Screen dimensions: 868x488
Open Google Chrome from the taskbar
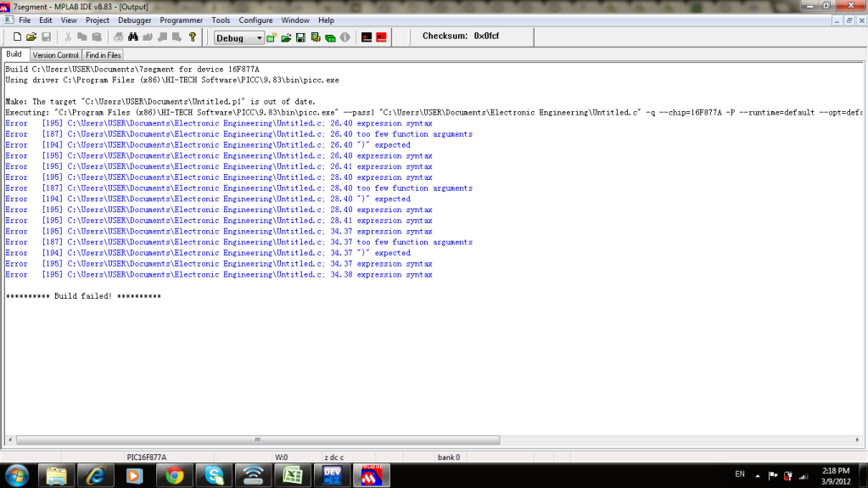tap(174, 476)
